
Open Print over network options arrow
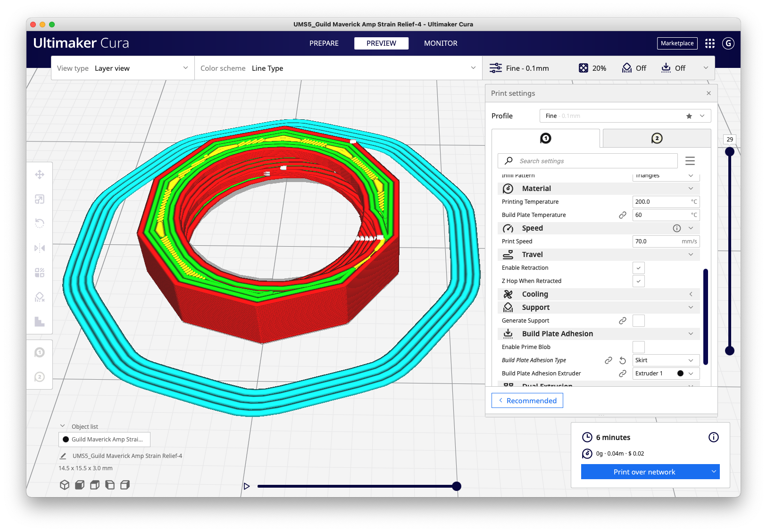(x=714, y=472)
